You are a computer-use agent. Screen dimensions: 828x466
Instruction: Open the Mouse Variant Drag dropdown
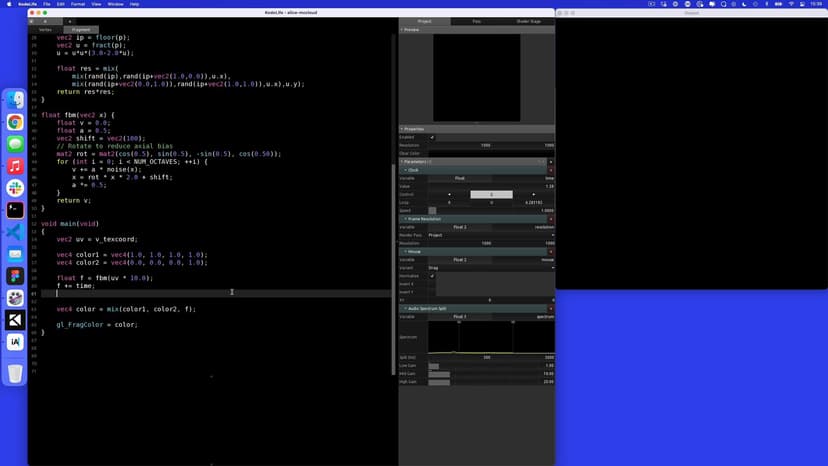[x=490, y=267]
